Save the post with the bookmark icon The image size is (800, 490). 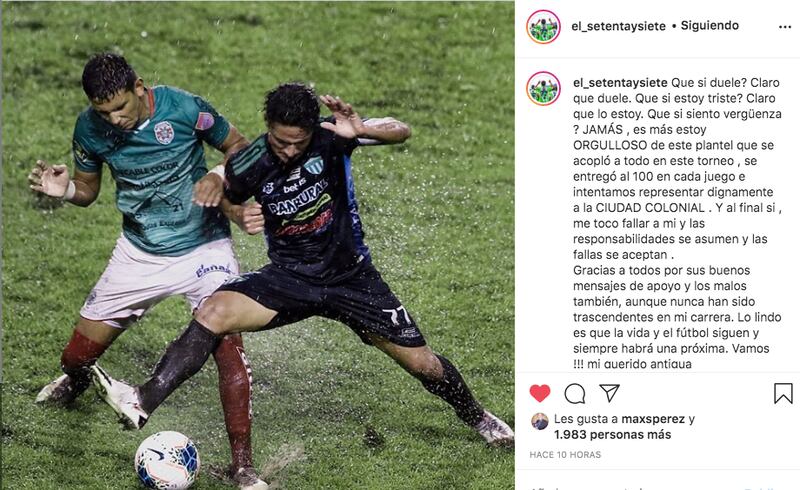pyautogui.click(x=783, y=394)
